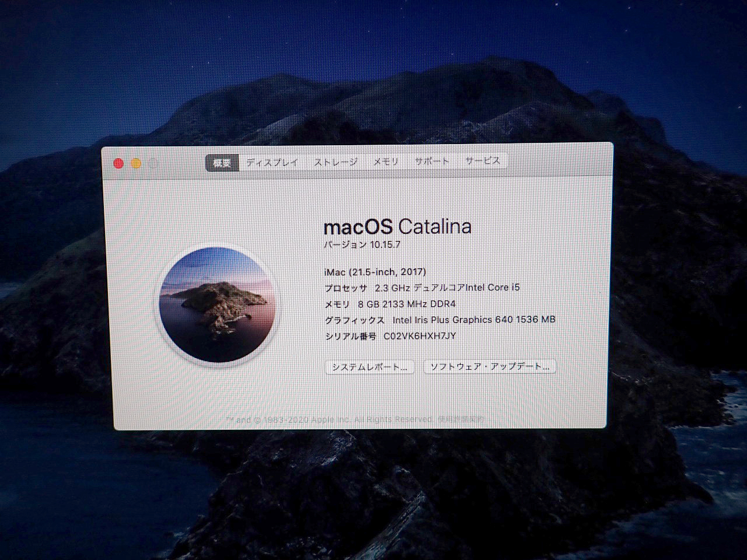
Task: Click the Intel Iris Plus Graphics 640 line
Action: coord(440,320)
